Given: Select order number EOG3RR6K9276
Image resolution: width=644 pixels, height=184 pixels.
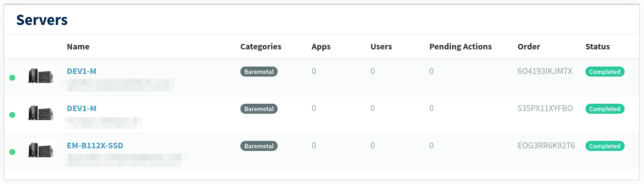Looking at the screenshot, I should coord(546,146).
